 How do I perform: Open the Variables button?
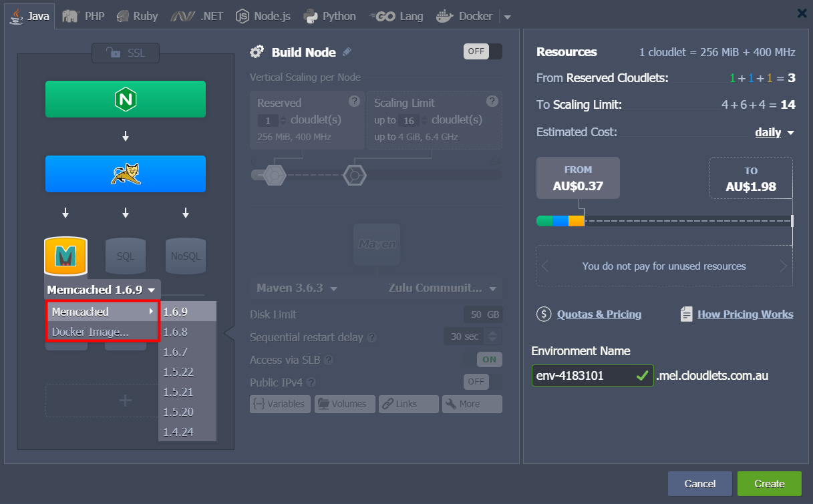click(x=280, y=404)
